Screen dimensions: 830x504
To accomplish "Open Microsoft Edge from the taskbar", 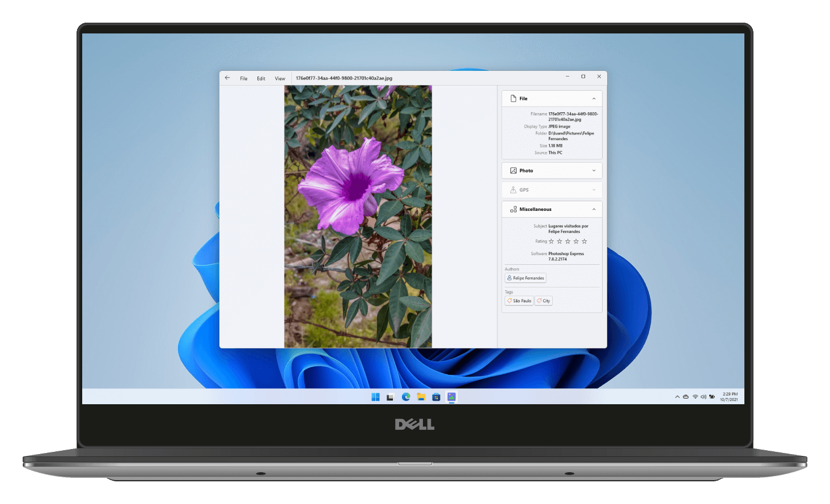I will click(405, 397).
